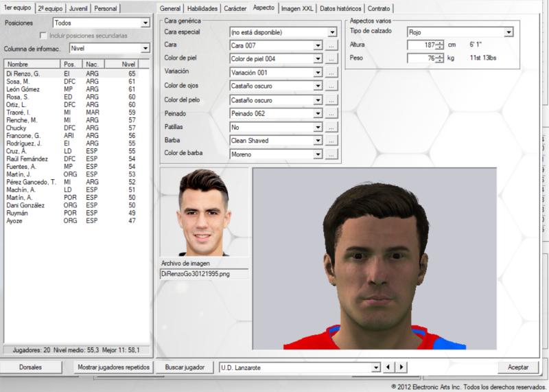Select player Traoré, I. in the list
The height and width of the screenshot is (392, 549).
pyautogui.click(x=71, y=113)
